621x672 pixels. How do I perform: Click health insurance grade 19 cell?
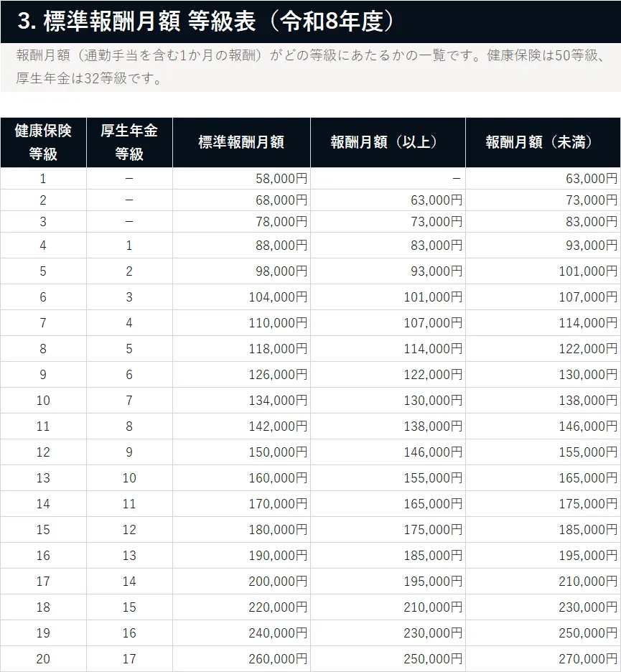(x=43, y=633)
